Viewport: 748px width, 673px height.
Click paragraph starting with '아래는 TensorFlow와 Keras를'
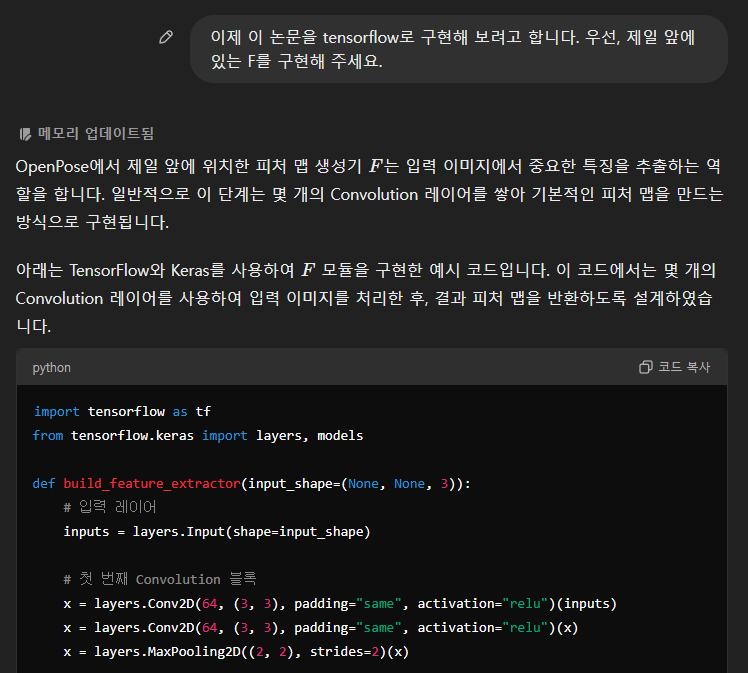click(x=366, y=298)
